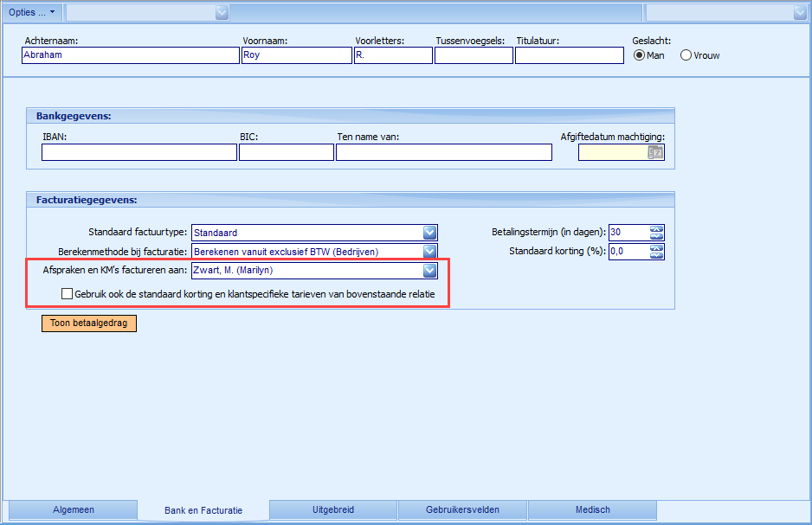Expand the Standaard factuurtype dropdown
The height and width of the screenshot is (525, 812).
coord(429,233)
